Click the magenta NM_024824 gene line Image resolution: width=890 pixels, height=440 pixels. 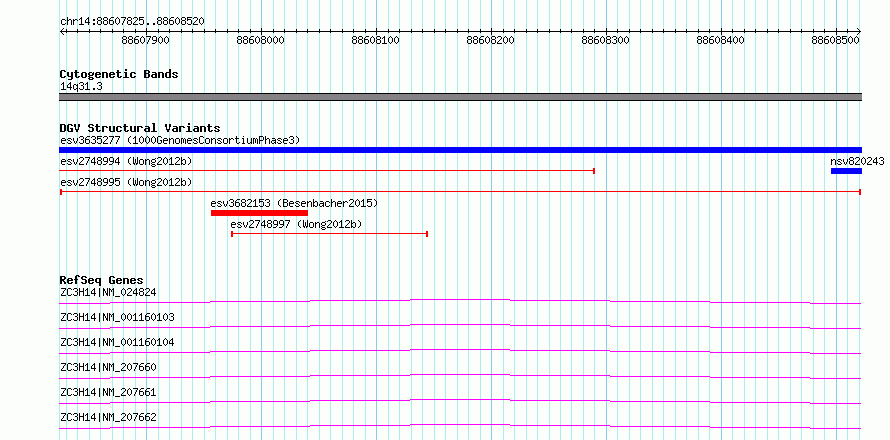click(x=460, y=301)
